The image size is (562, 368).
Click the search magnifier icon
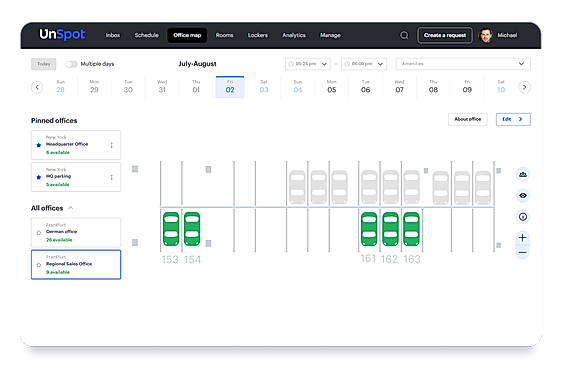click(x=404, y=35)
